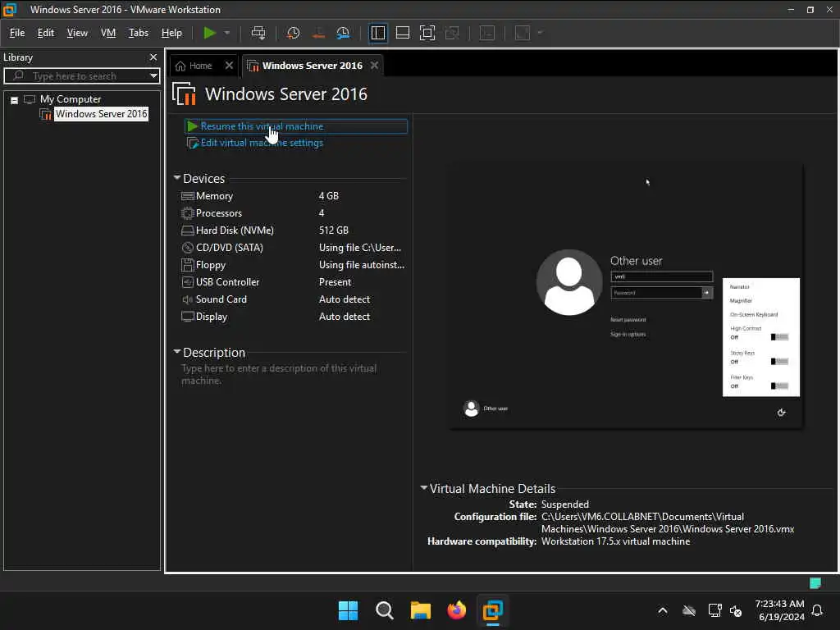Close the Library panel

point(153,57)
